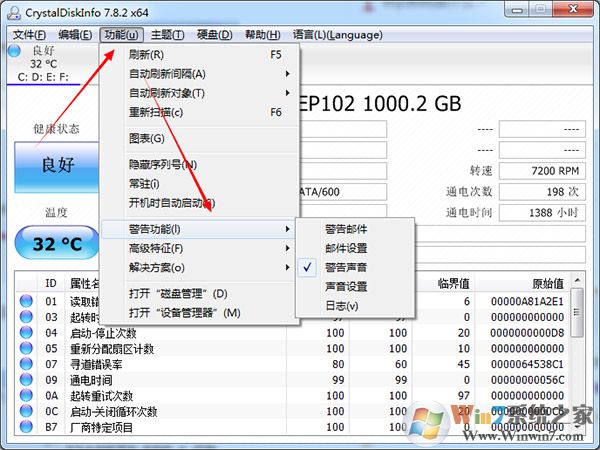
Task: Click the 198 次 通电次数 field
Action: pyautogui.click(x=542, y=191)
